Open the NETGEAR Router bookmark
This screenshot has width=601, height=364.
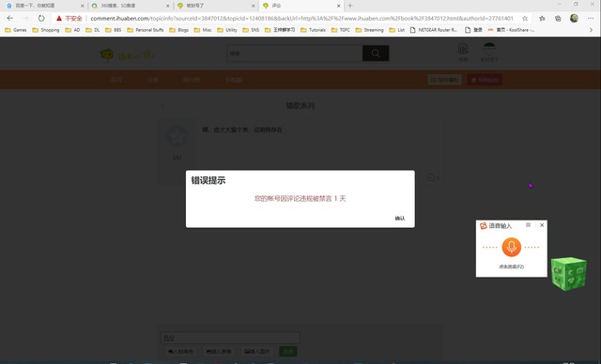click(x=434, y=30)
